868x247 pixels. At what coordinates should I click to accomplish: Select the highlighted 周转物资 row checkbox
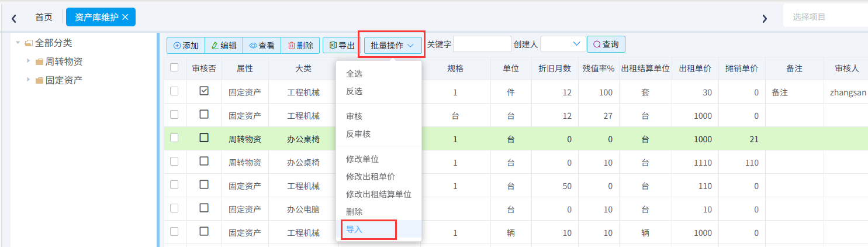(x=174, y=138)
